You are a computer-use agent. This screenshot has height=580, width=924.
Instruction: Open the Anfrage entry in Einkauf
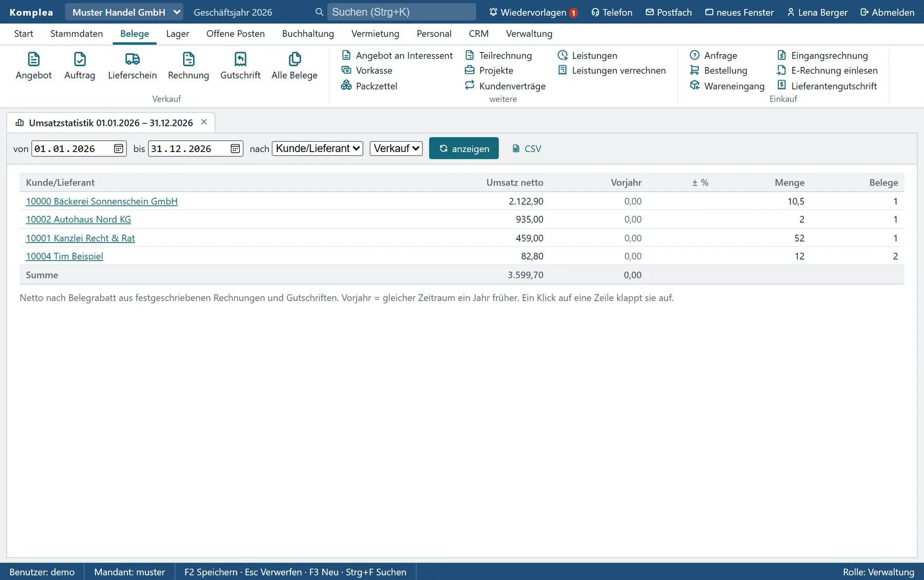[x=714, y=55]
